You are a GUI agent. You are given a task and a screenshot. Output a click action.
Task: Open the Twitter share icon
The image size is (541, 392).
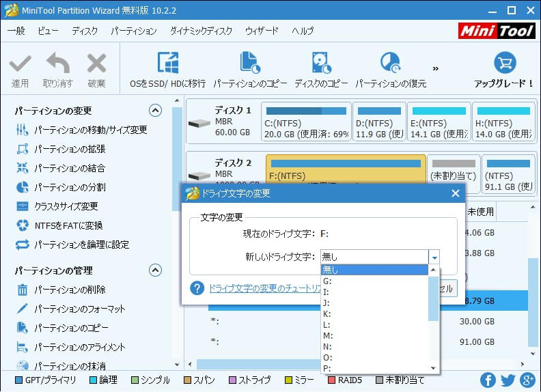click(508, 380)
